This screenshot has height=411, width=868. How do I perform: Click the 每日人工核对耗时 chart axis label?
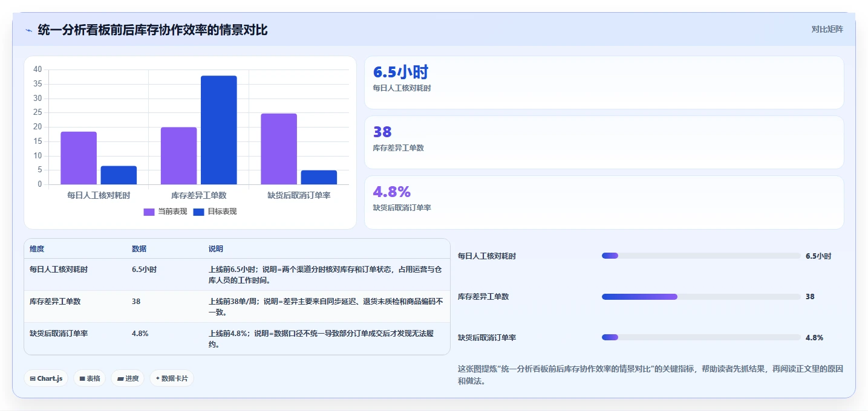(99, 195)
